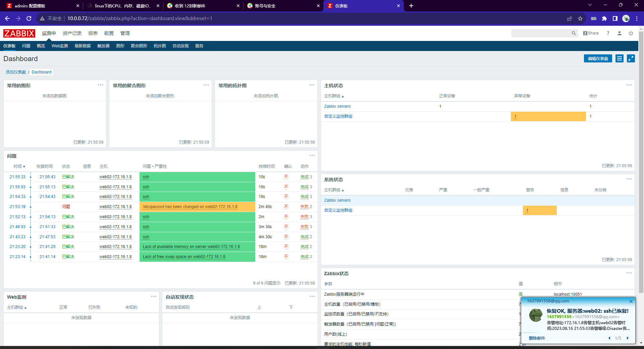
Task: Click 编辑仪表盘 button
Action: [598, 58]
